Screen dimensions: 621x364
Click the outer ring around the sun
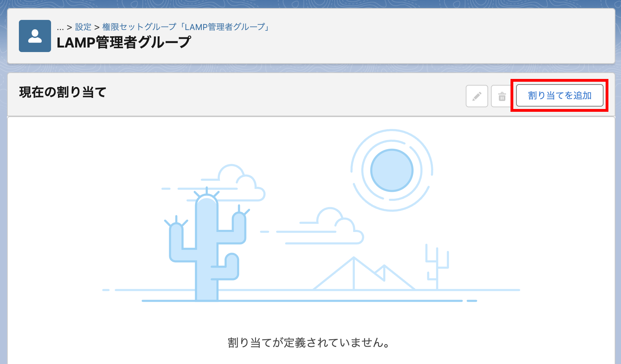click(392, 131)
